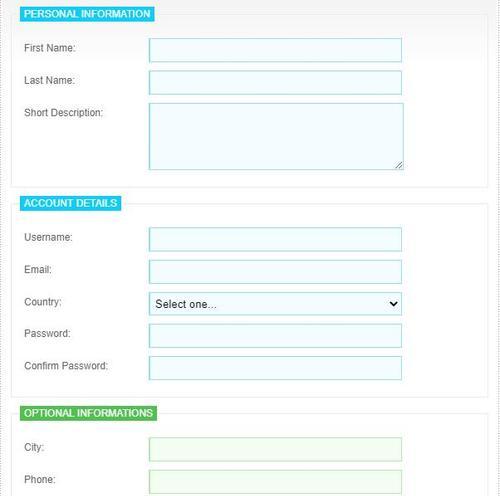500x496 pixels.
Task: Click the City input field
Action: (x=275, y=449)
